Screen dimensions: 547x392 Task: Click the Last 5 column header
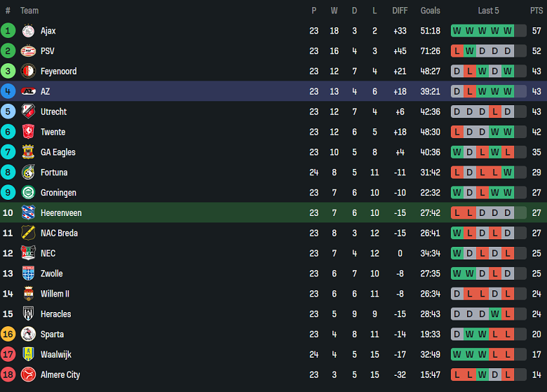[488, 11]
